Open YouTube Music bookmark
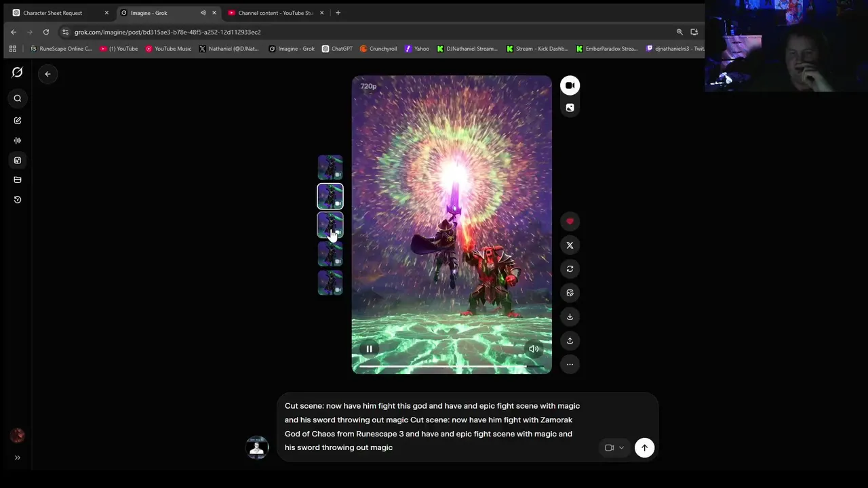 pos(168,49)
